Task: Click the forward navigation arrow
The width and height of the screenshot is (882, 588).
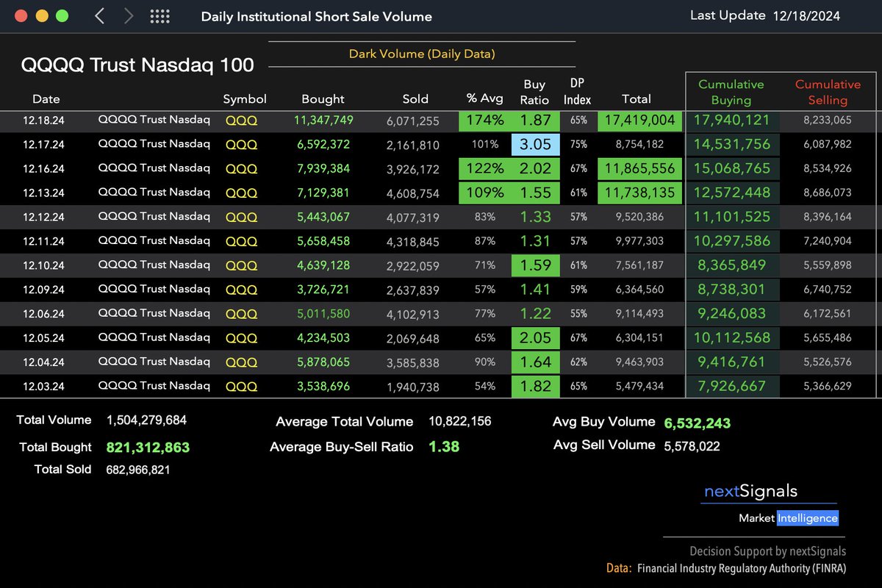Action: pos(129,15)
